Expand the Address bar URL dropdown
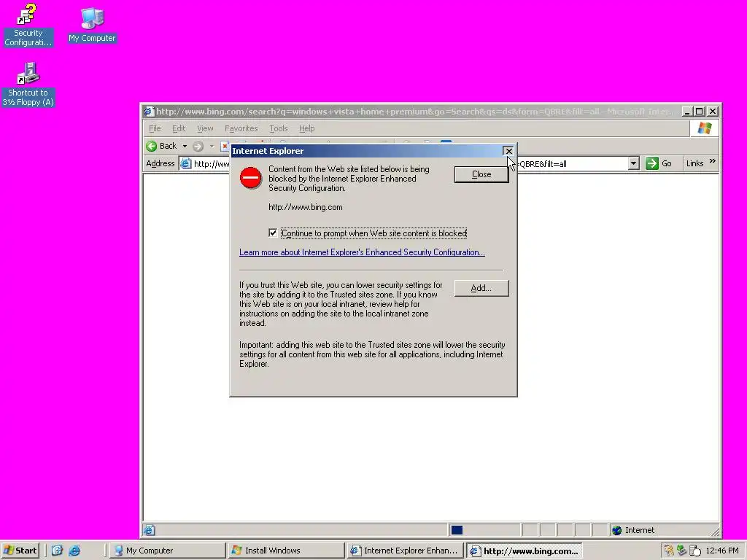Viewport: 747px width, 560px height. [633, 163]
